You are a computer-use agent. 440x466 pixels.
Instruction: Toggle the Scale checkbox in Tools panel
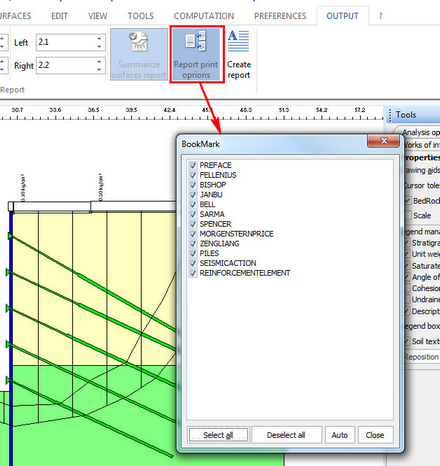click(408, 215)
